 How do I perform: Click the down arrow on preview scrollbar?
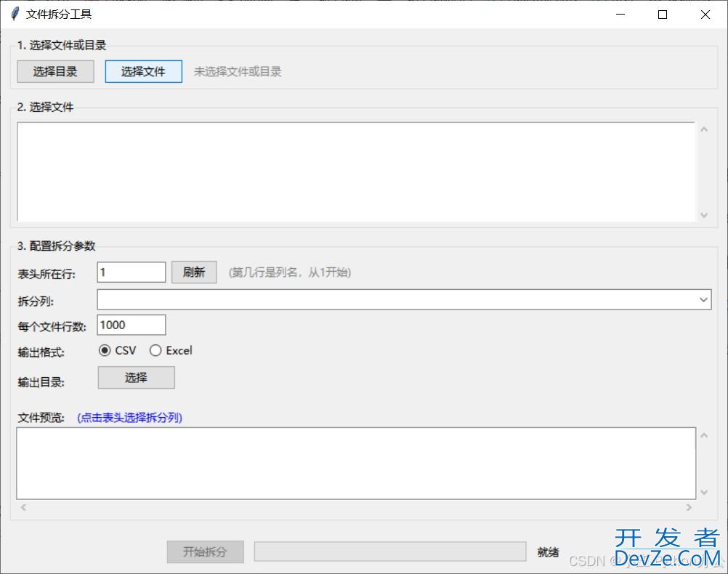tap(703, 491)
